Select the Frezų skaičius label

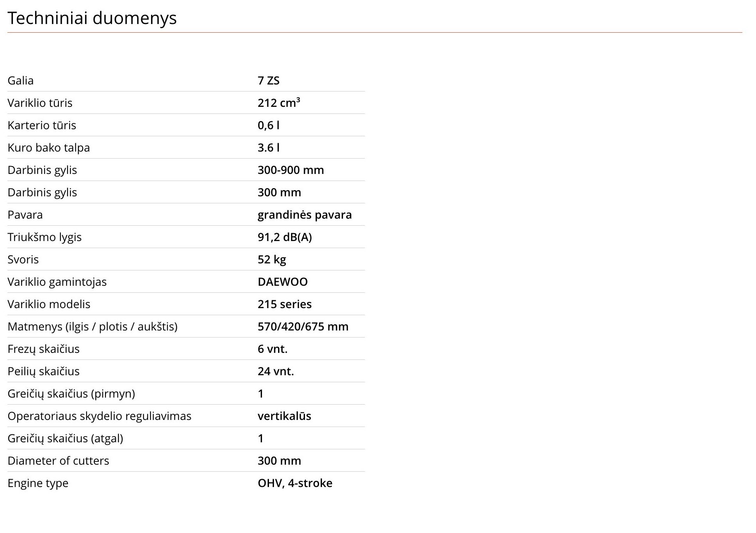[x=43, y=349]
